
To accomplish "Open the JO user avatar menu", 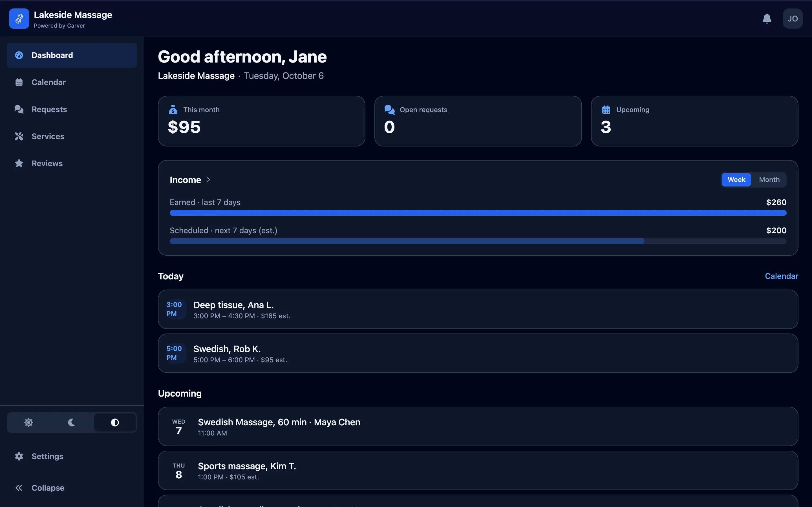I will coord(793,18).
